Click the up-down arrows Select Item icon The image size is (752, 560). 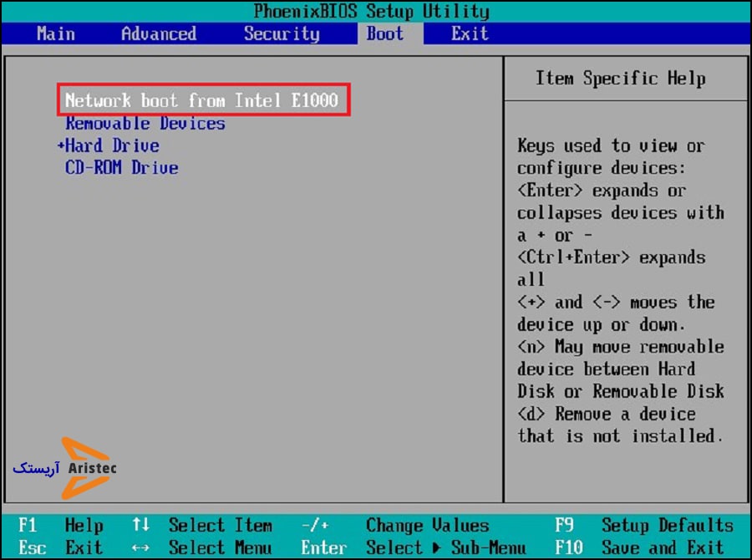(x=140, y=526)
